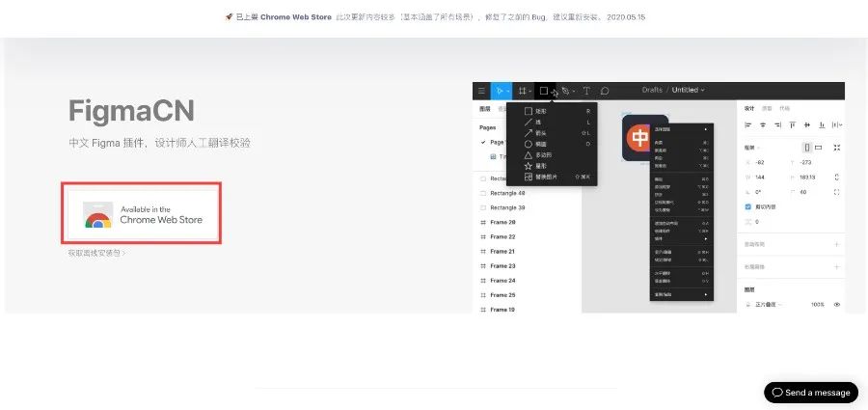The height and width of the screenshot is (410, 868).
Task: Open the Chrome Web Store link in top banner
Action: point(296,17)
